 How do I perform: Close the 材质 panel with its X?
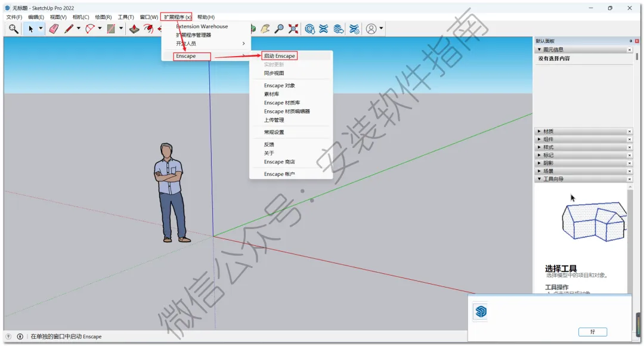pyautogui.click(x=629, y=131)
